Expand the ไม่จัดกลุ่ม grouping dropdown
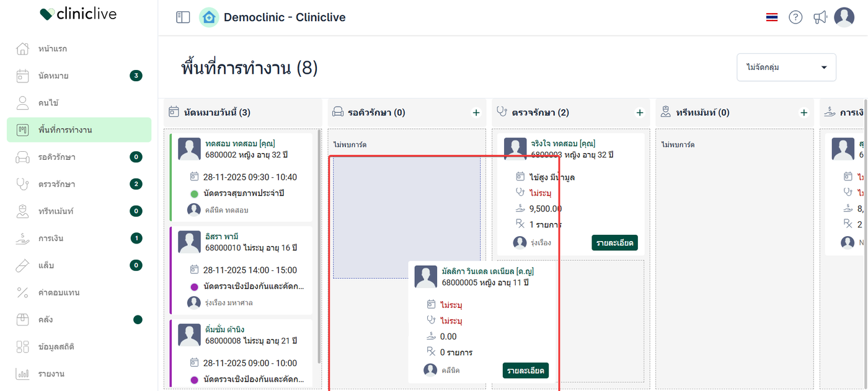The image size is (868, 391). (786, 67)
